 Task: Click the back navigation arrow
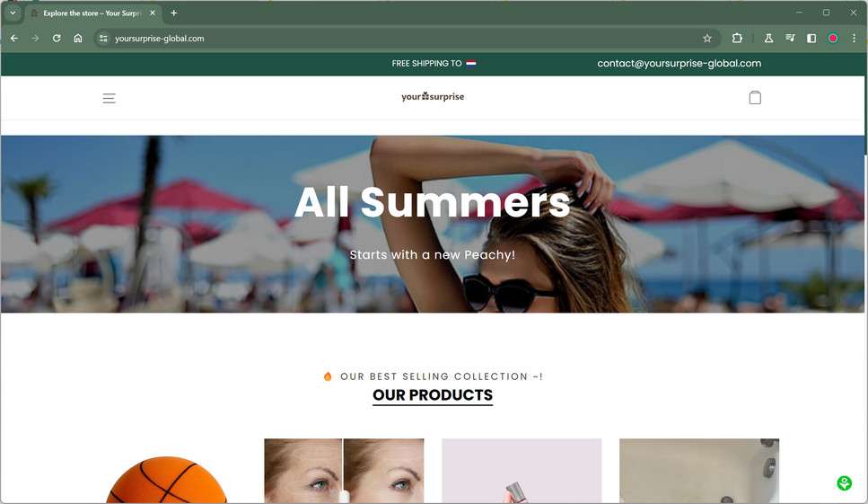point(14,39)
